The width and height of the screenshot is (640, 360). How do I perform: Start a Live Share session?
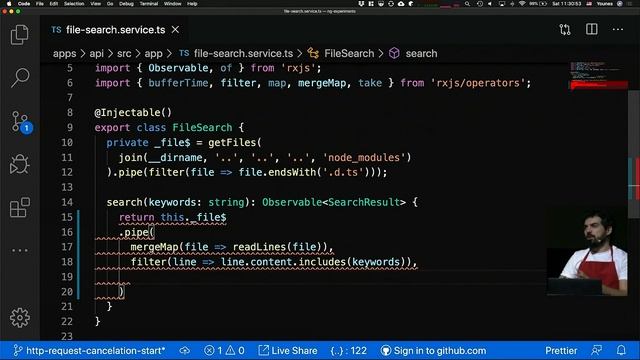(x=288, y=351)
